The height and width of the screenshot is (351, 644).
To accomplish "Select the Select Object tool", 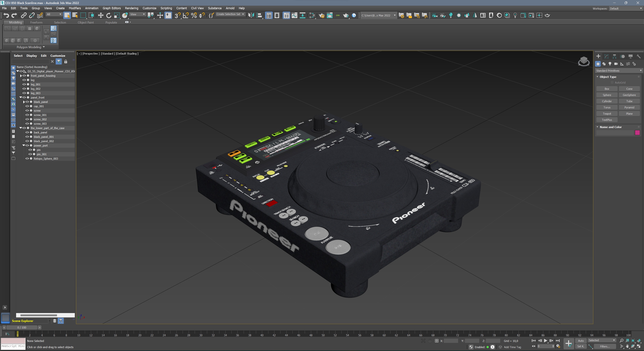I will pyautogui.click(x=67, y=15).
